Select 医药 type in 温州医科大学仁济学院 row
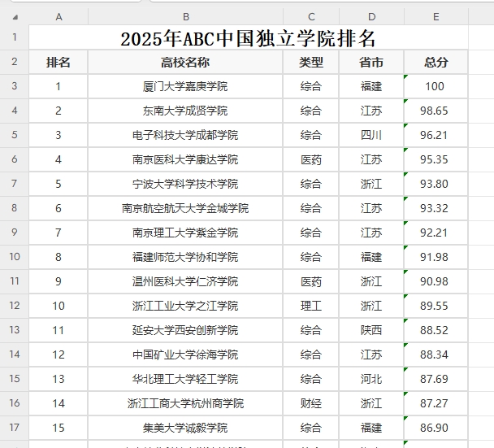494x448 pixels. [x=311, y=281]
